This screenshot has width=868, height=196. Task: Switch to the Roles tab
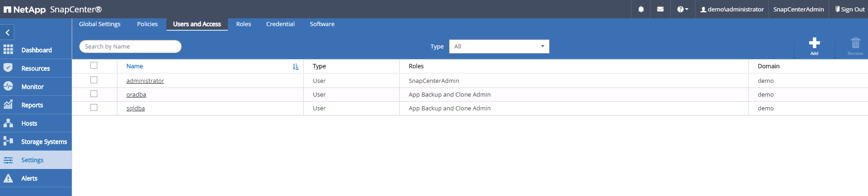243,24
